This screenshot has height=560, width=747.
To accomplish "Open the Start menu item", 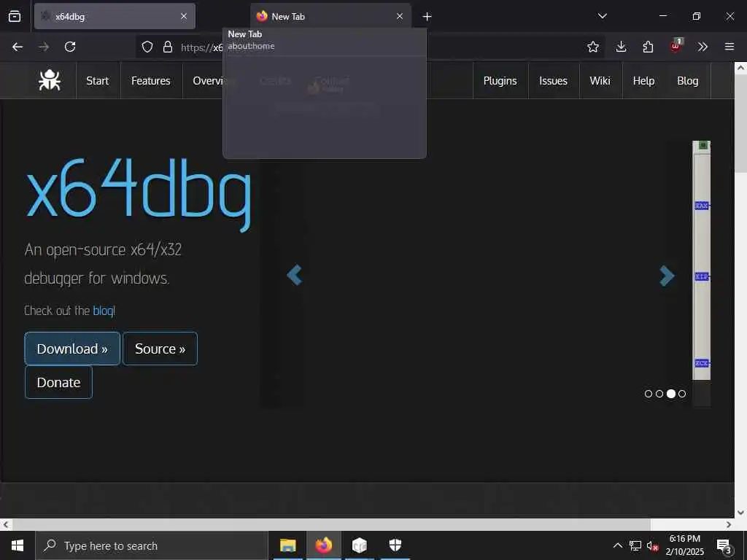I will (x=98, y=80).
